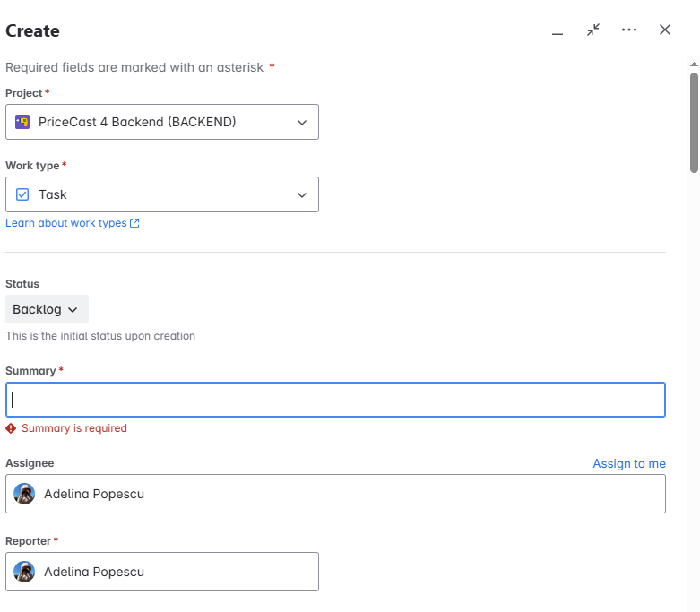Screen dimensions: 700x612
Task: Click the avatar in the Reporter field
Action: point(25,572)
